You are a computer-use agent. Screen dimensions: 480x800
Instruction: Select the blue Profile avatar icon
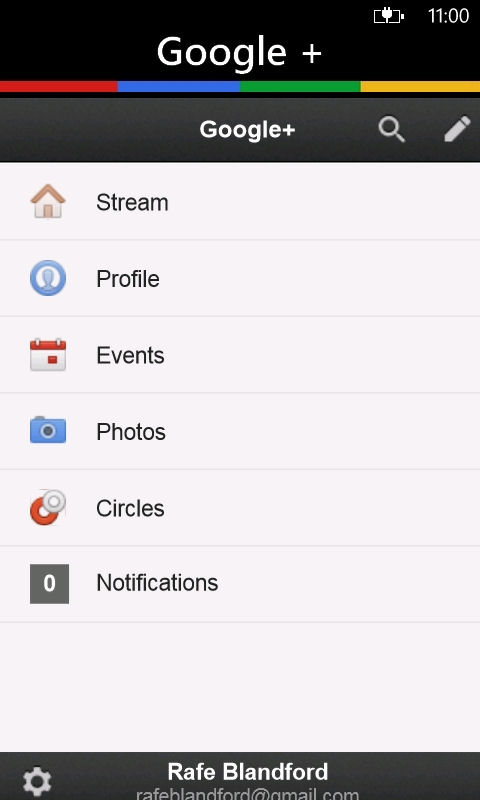(x=48, y=278)
